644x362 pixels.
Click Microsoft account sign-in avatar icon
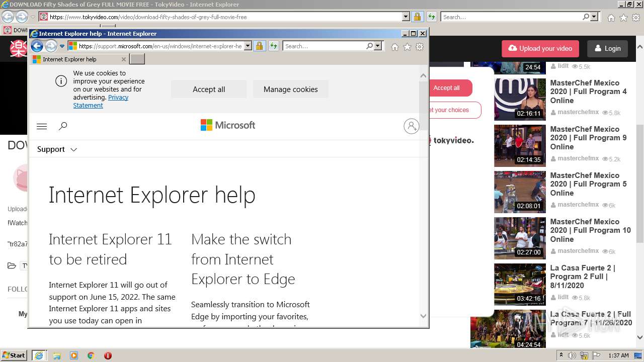pyautogui.click(x=411, y=126)
